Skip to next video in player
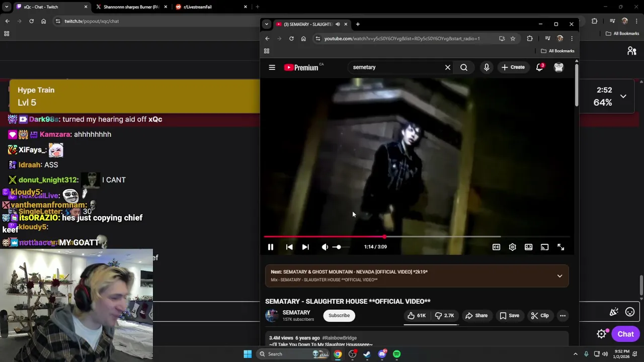This screenshot has height=362, width=644. [305, 247]
